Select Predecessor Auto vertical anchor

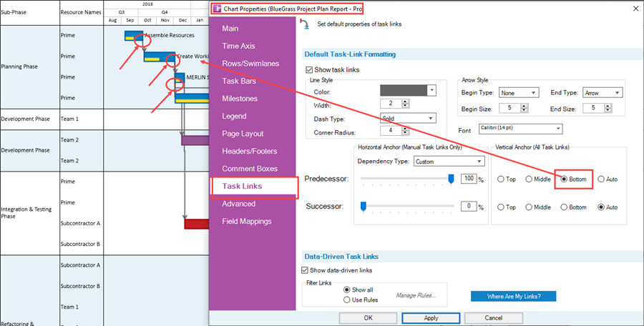click(601, 179)
